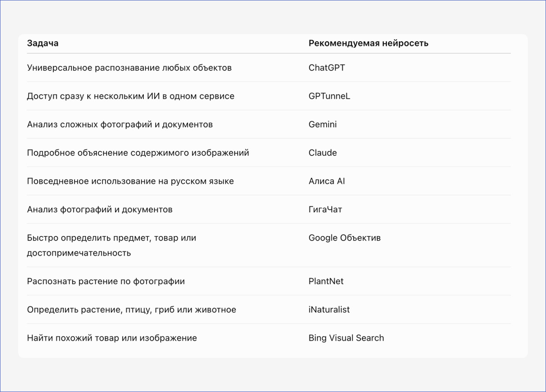The height and width of the screenshot is (392, 546).
Task: Click 'Повседневное использование на русском языке' text
Action: coord(130,181)
